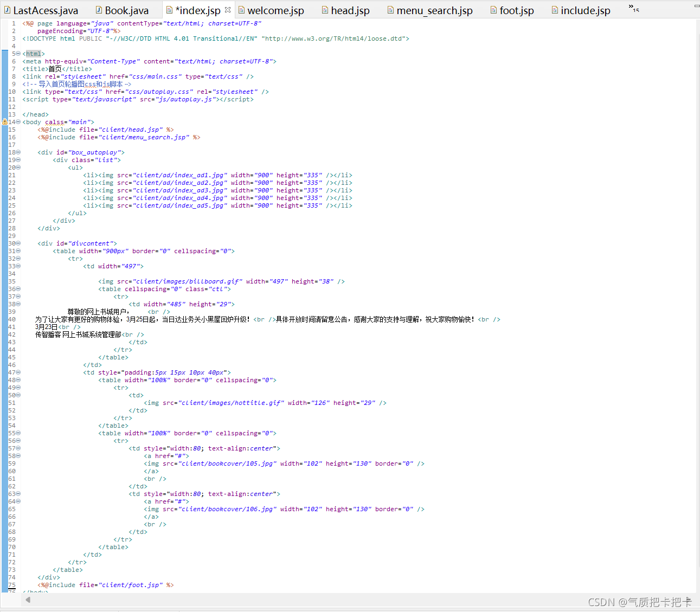700x612 pixels.
Task: Collapse the padding td fold on line 47
Action: [18, 372]
